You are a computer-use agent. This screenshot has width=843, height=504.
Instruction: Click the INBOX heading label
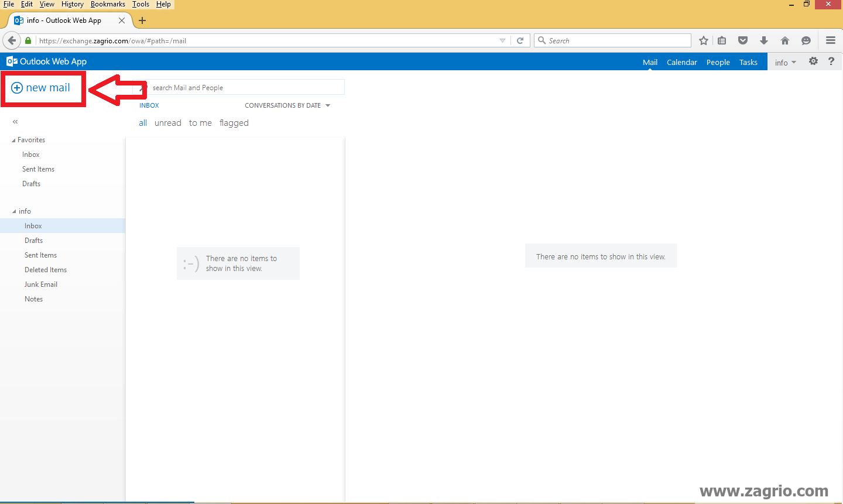click(x=149, y=105)
